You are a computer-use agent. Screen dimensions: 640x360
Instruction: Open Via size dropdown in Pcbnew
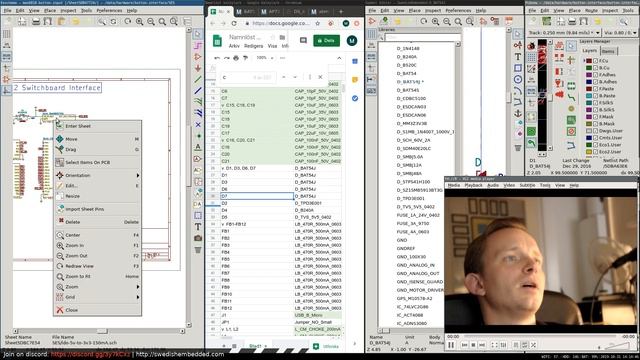click(635, 32)
